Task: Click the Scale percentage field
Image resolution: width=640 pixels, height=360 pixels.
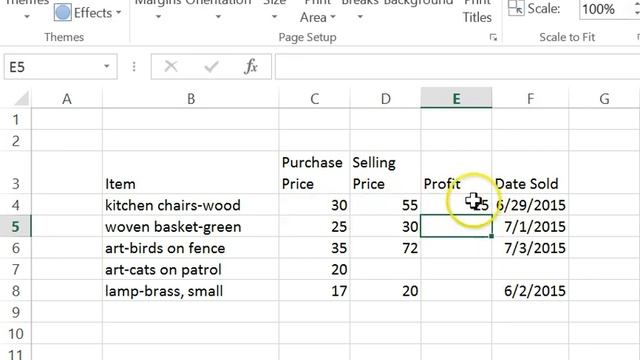Action: tap(607, 9)
